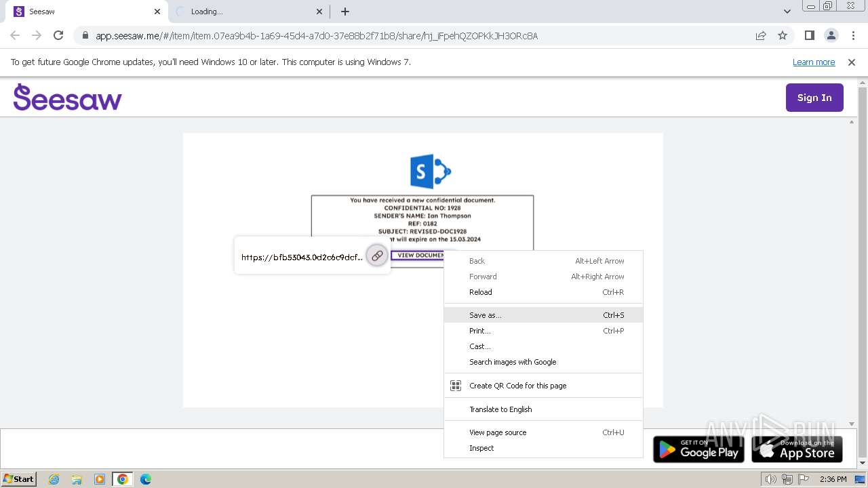Select Create QR Code for this page

tap(543, 386)
